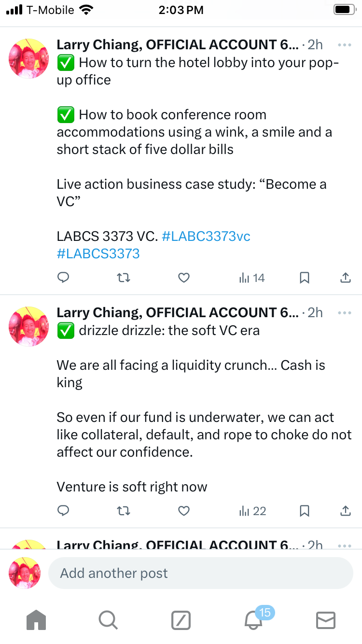Image resolution: width=362 pixels, height=644 pixels.
Task: Bookmark the post with hashtag #LABC3373vc
Action: [305, 278]
